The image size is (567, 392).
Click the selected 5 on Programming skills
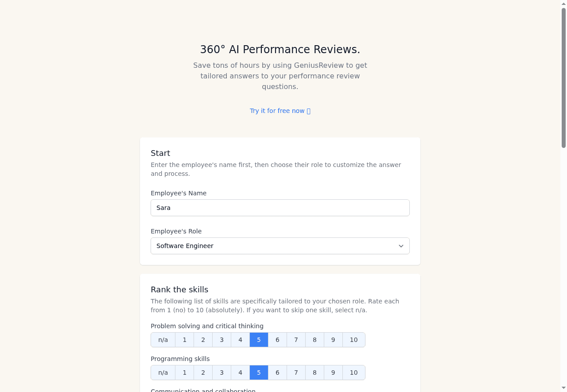(259, 373)
